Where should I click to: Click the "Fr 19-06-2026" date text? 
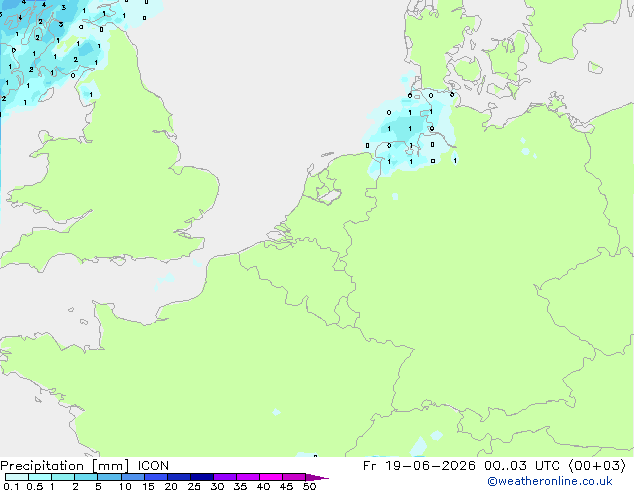[419, 466]
